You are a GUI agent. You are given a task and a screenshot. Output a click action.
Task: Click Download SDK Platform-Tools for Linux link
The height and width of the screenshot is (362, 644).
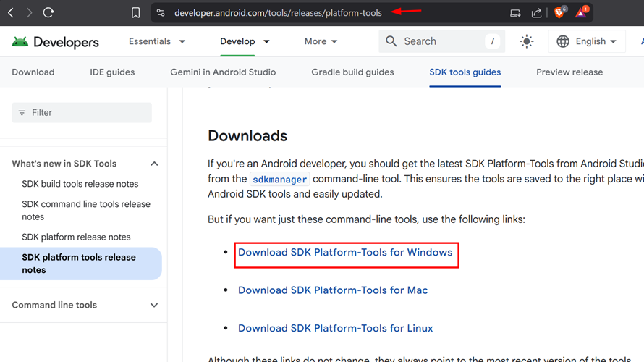335,328
